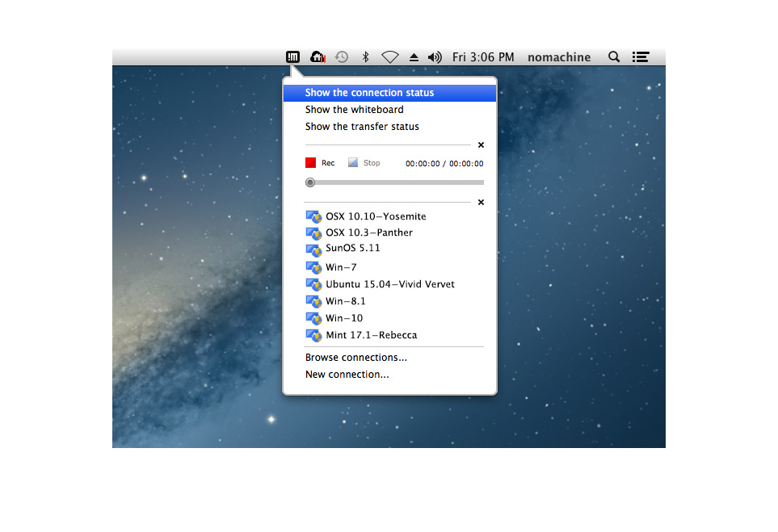Select Show the connection status
This screenshot has height=532, width=778.
[x=389, y=93]
